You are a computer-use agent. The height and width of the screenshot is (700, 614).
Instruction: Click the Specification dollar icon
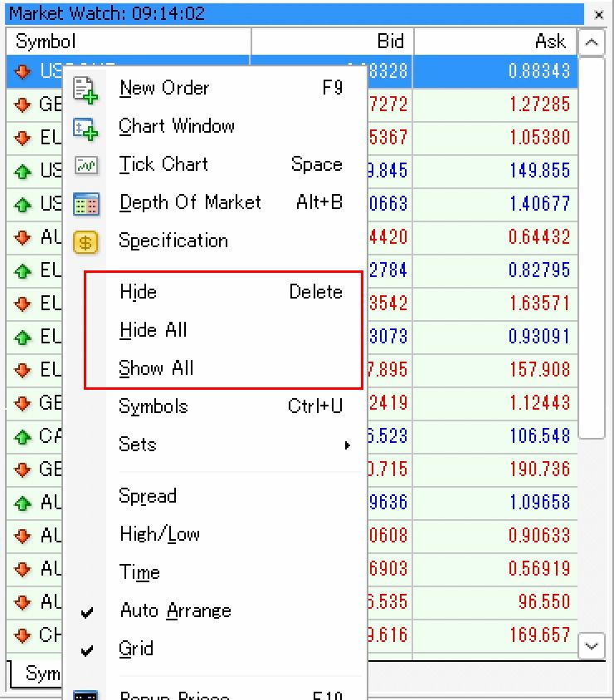[x=85, y=241]
